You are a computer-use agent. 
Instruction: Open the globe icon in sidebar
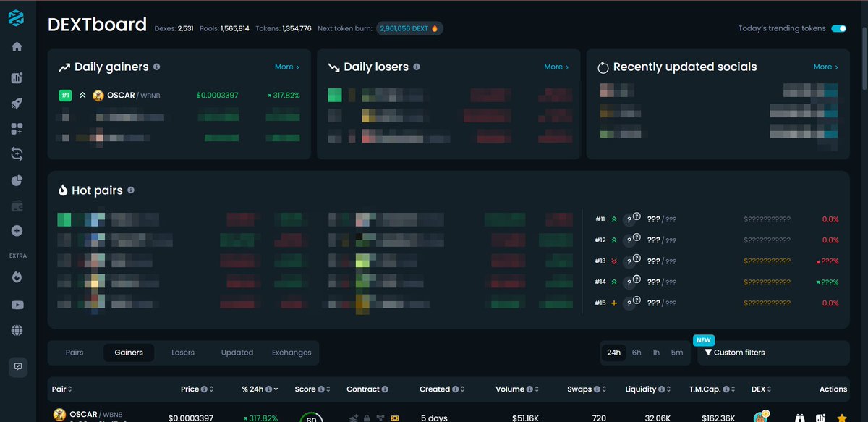click(17, 330)
